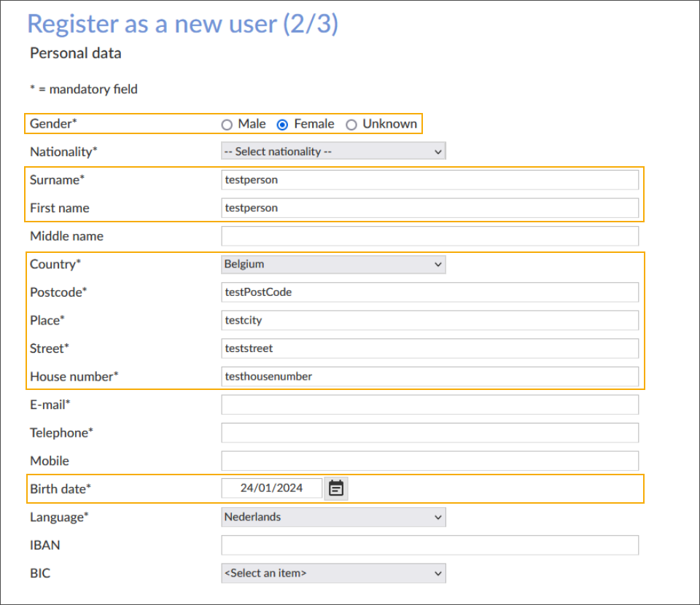Expand the Country dropdown showing Belgium
Image resolution: width=700 pixels, height=605 pixels.
[333, 265]
